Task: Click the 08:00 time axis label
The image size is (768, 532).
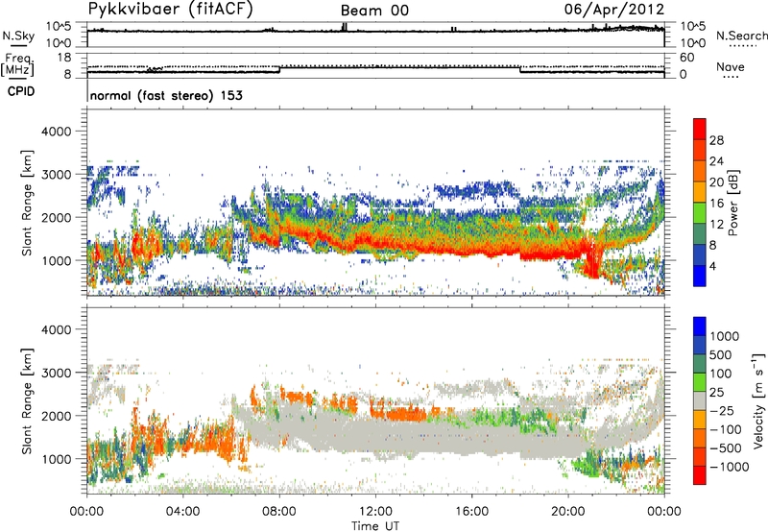Action: coord(279,511)
